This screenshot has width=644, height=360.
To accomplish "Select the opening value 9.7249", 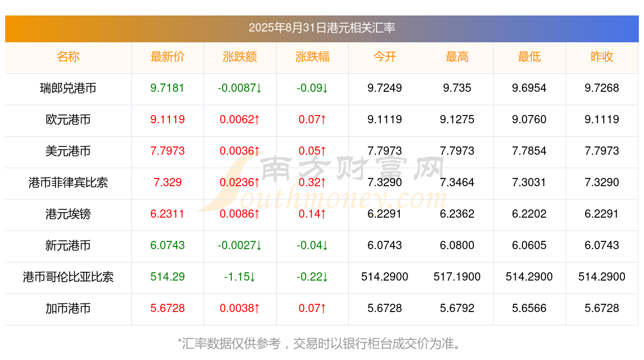I will click(385, 88).
